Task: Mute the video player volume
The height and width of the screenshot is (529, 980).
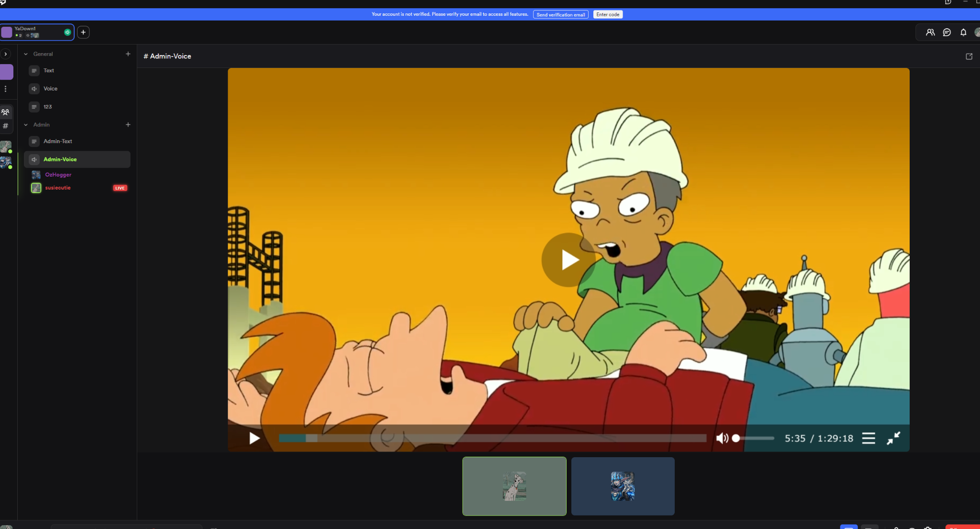Action: point(722,438)
